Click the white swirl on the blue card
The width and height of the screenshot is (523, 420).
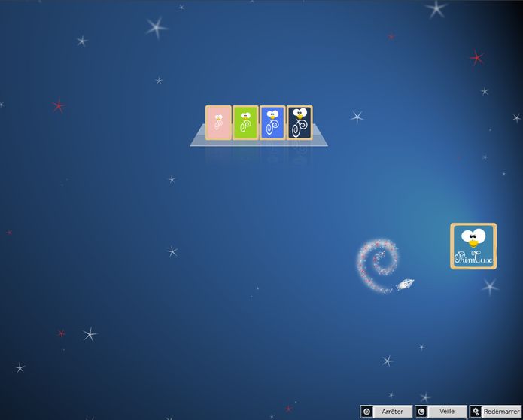(272, 127)
